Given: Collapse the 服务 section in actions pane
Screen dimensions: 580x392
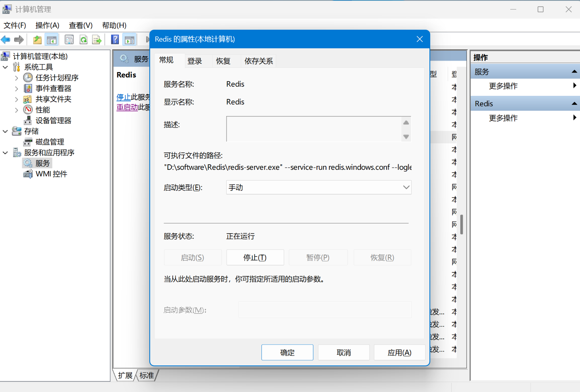Looking at the screenshot, I should tap(574, 72).
